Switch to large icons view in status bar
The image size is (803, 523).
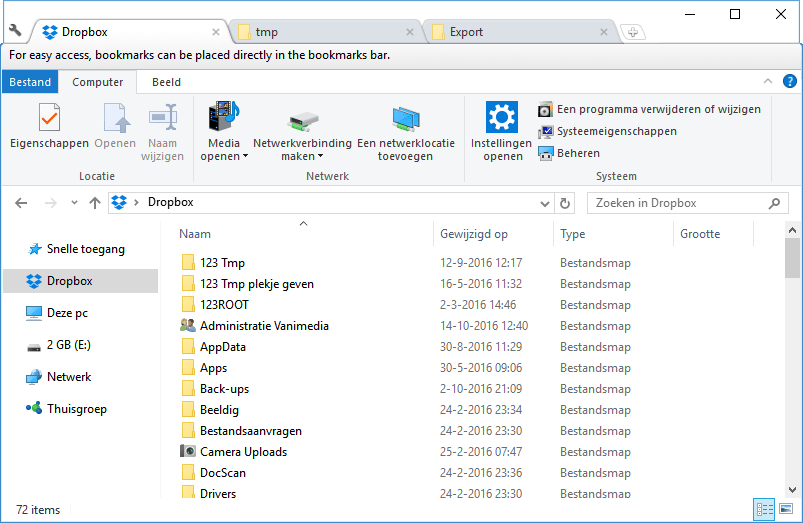pyautogui.click(x=786, y=509)
